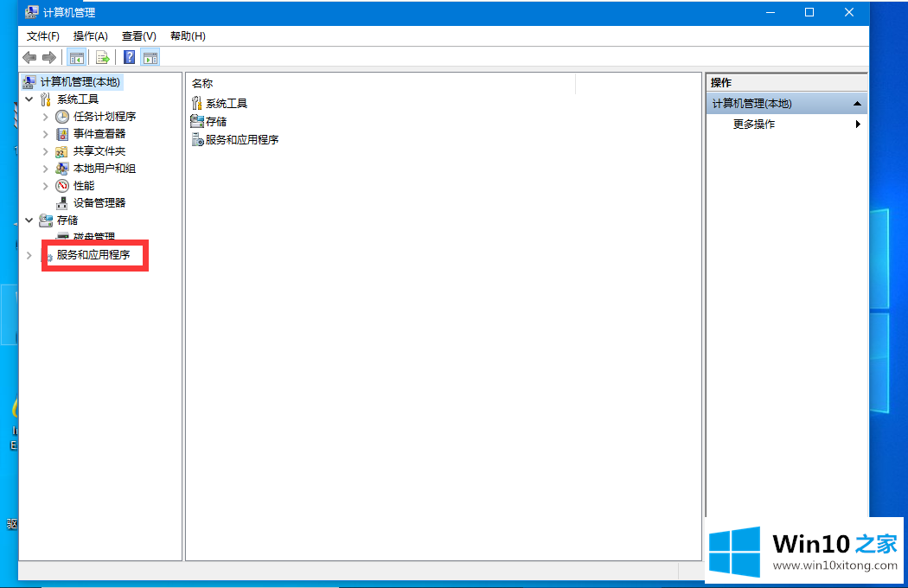The image size is (908, 588).
Task: Click 服务和应用程序 text in name list
Action: click(242, 139)
